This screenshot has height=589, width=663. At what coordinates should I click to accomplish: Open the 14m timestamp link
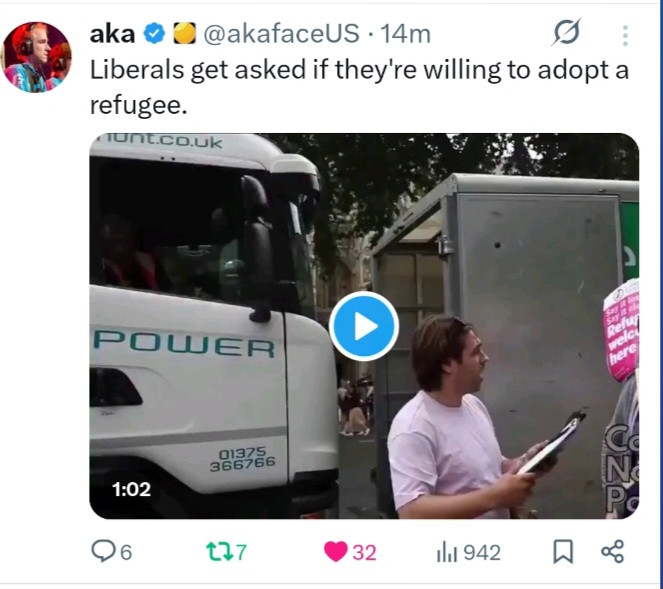[x=405, y=34]
